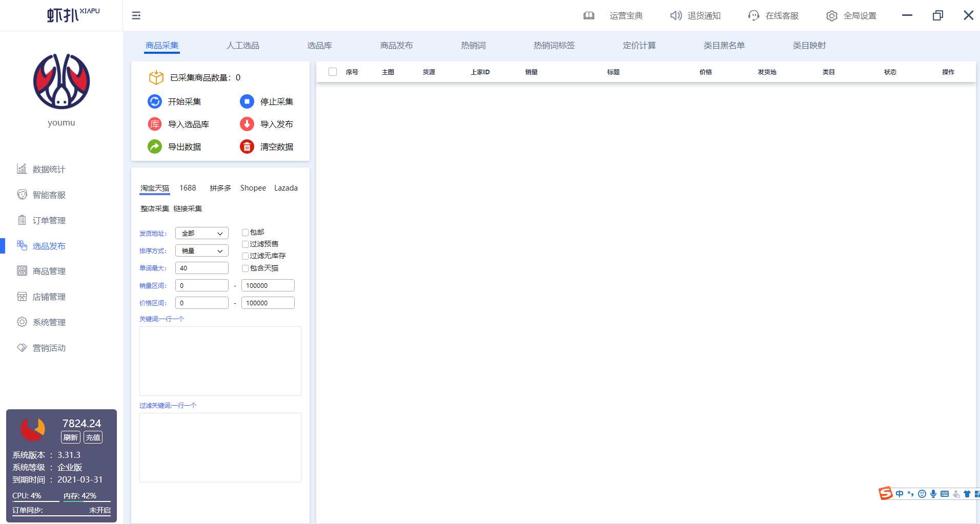Image resolution: width=980 pixels, height=524 pixels.
Task: Toggle the 包含天猫 checkbox
Action: [245, 268]
